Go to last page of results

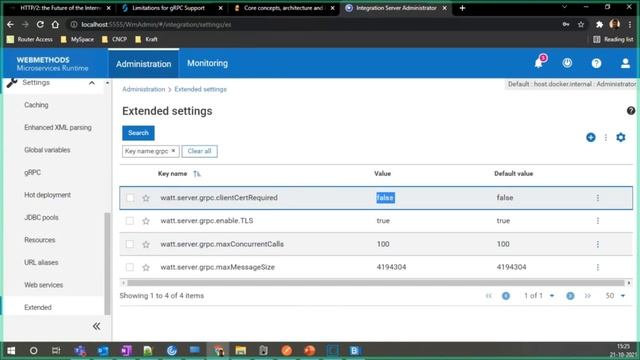coord(587,296)
